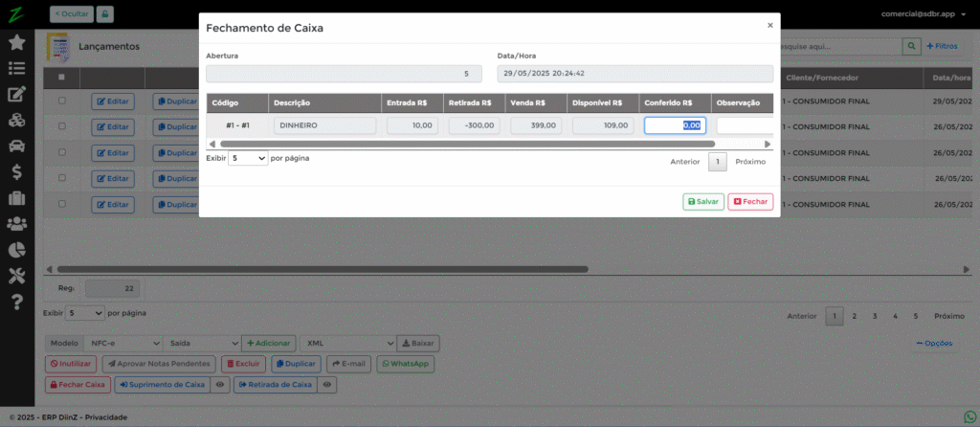The height and width of the screenshot is (427, 980).
Task: Open the question mark help icon
Action: click(16, 303)
